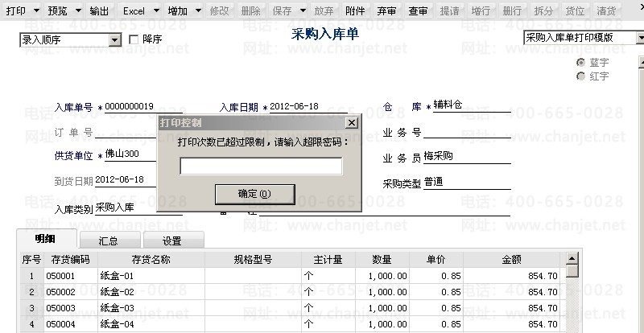Click the 存货编码 column header

70,260
